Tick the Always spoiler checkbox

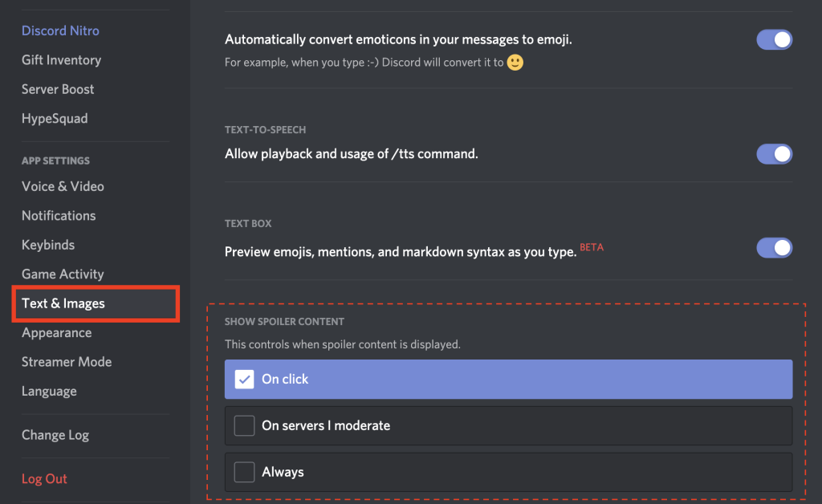coord(244,472)
